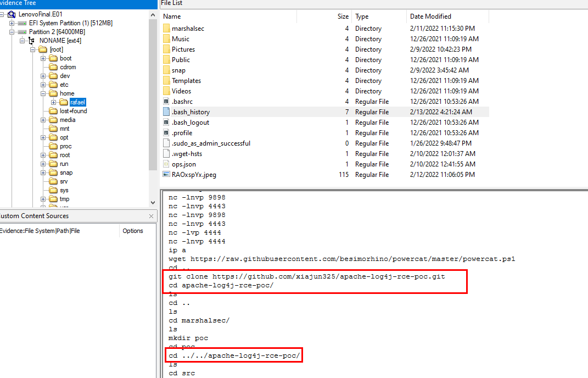Select the srv folder in tree
The width and height of the screenshot is (588, 378).
point(64,181)
